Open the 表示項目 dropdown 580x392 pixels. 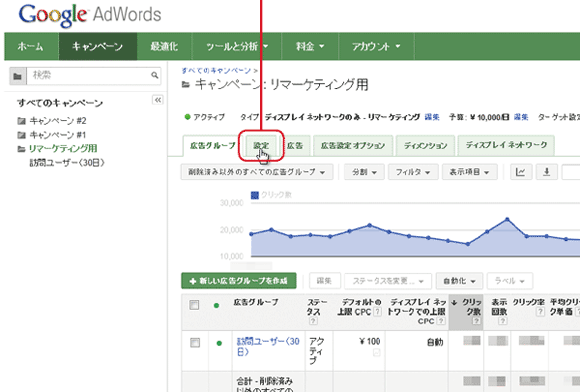pyautogui.click(x=469, y=172)
